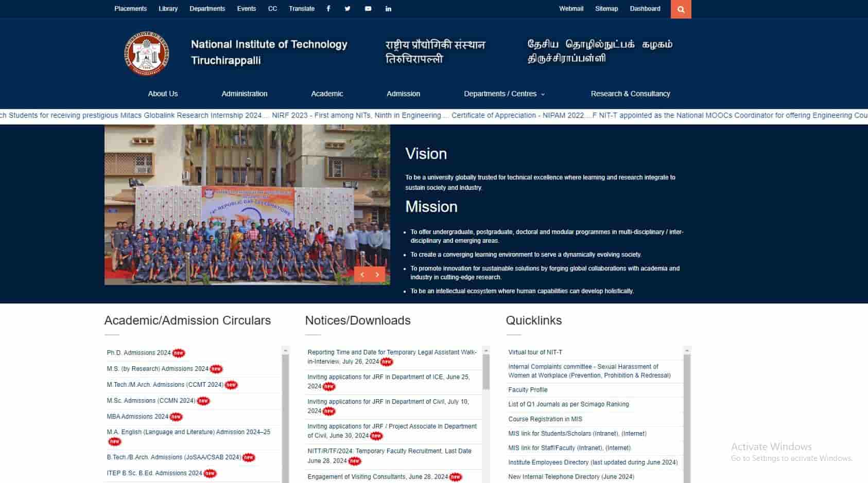Open Ph.D. Admissions 2024 link
This screenshot has height=483, width=868.
pos(138,353)
